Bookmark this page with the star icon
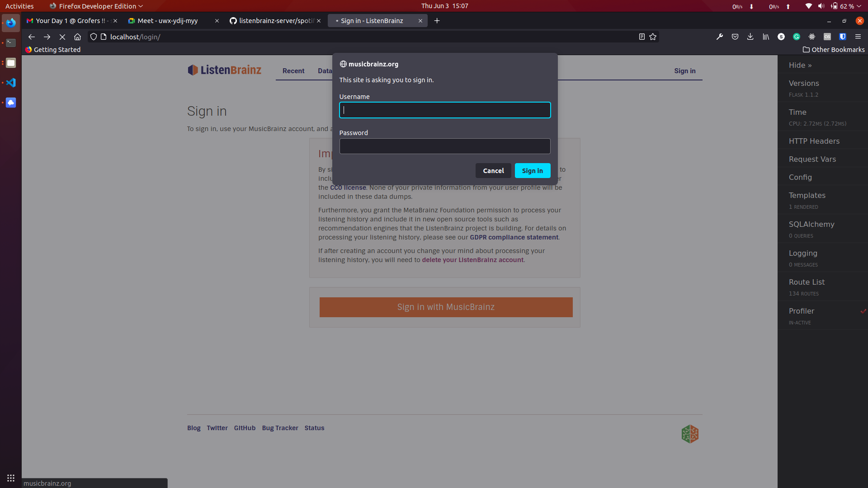868x488 pixels. click(x=653, y=37)
